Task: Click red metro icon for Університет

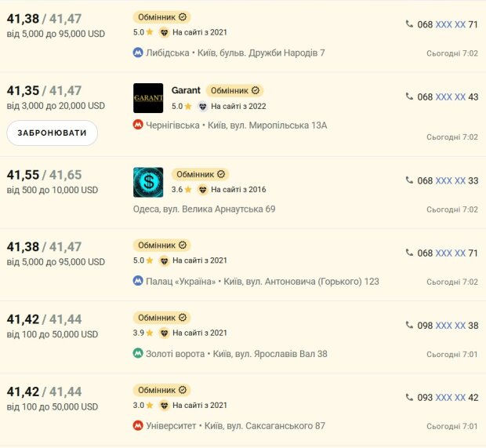Action: coord(138,425)
